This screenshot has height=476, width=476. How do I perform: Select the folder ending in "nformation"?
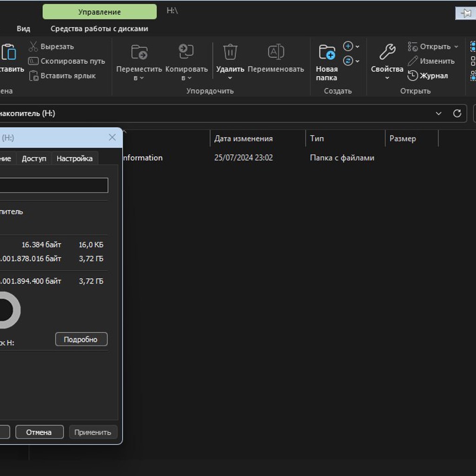(142, 158)
